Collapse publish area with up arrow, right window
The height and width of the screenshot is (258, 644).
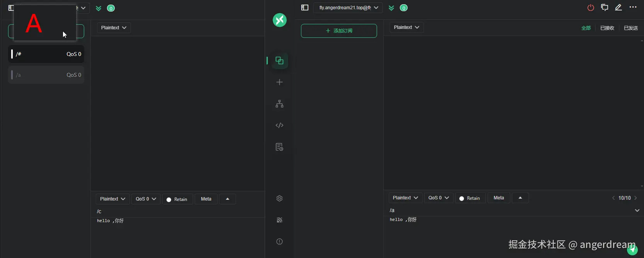pos(520,198)
